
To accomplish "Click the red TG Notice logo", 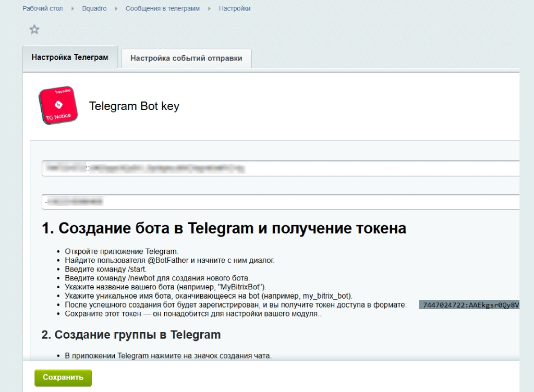I will pyautogui.click(x=58, y=106).
